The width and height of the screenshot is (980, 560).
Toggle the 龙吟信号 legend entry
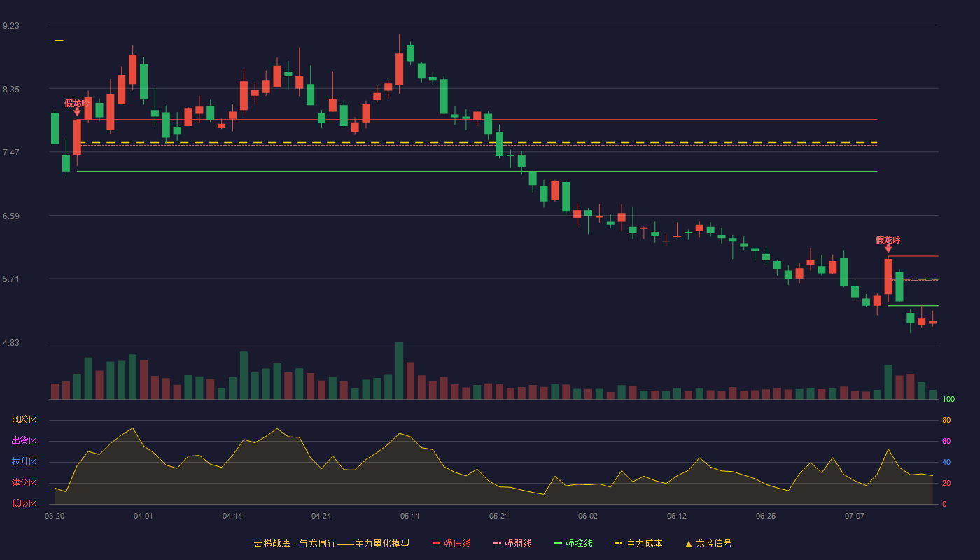click(708, 543)
